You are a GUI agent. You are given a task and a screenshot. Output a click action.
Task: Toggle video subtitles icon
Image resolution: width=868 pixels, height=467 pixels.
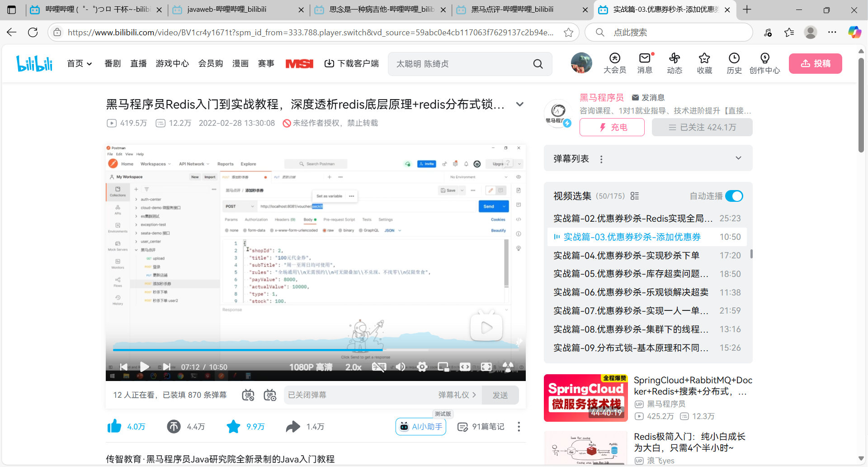pos(379,367)
